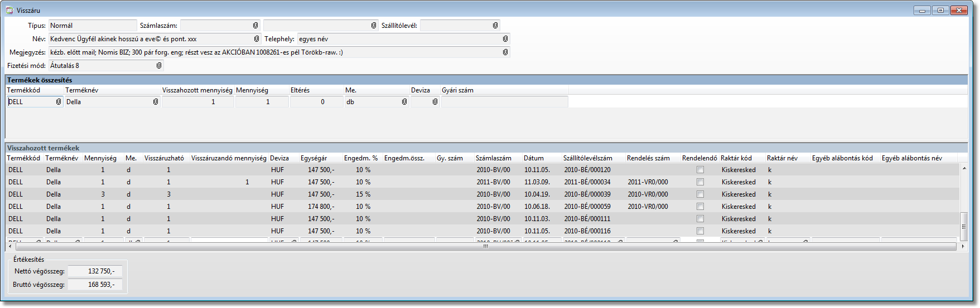Click the Visszáruzandó mennyiség column header
Screen dimensions: 980x308
(x=229, y=158)
